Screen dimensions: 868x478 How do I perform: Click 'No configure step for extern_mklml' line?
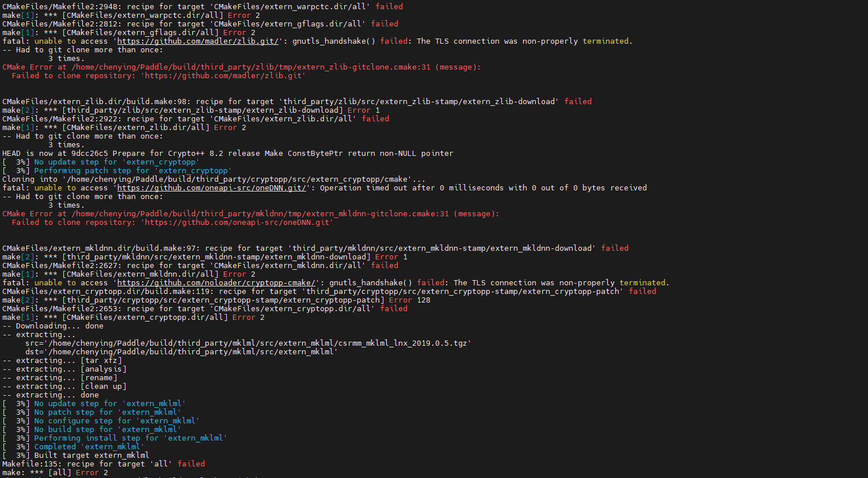[101, 421]
